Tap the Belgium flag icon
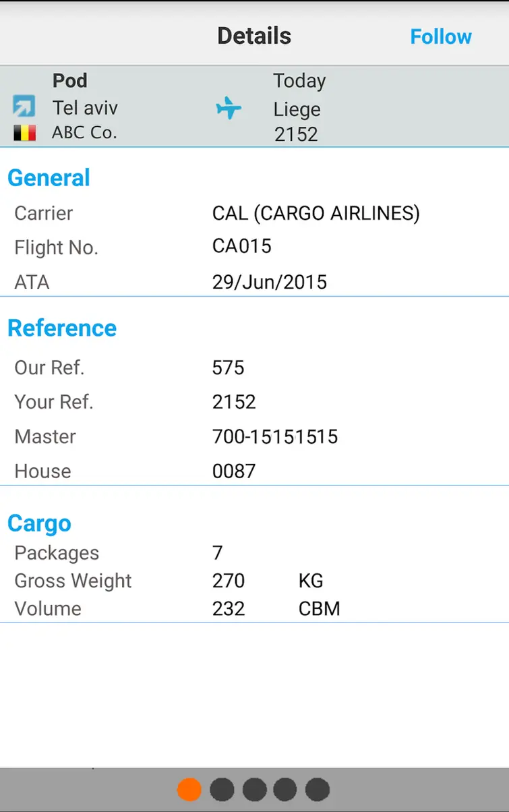This screenshot has height=812, width=509. (x=24, y=133)
